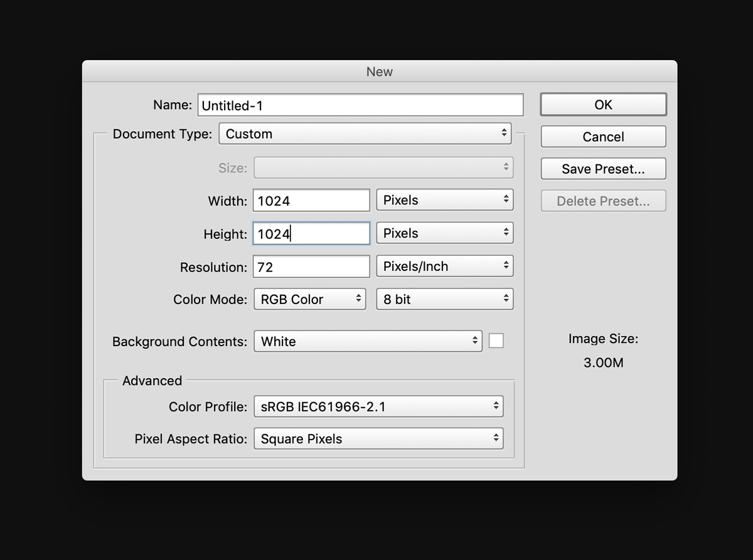Open the 8 bit depth dropdown
This screenshot has width=753, height=560.
[445, 299]
